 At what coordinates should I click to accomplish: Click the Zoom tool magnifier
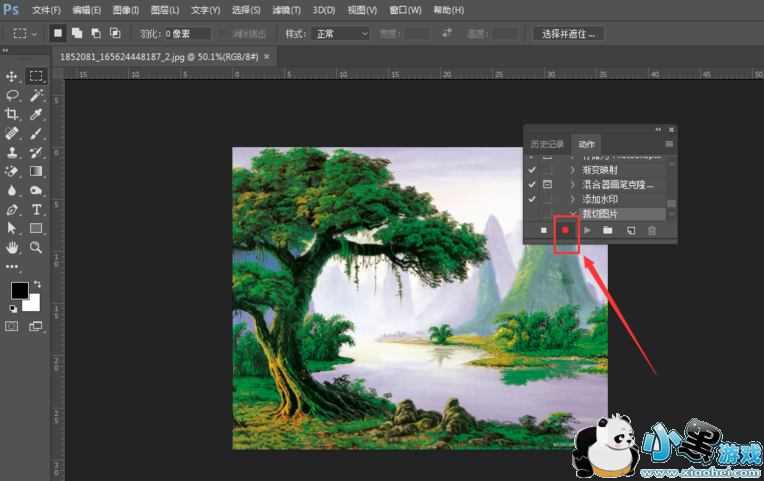pyautogui.click(x=36, y=247)
